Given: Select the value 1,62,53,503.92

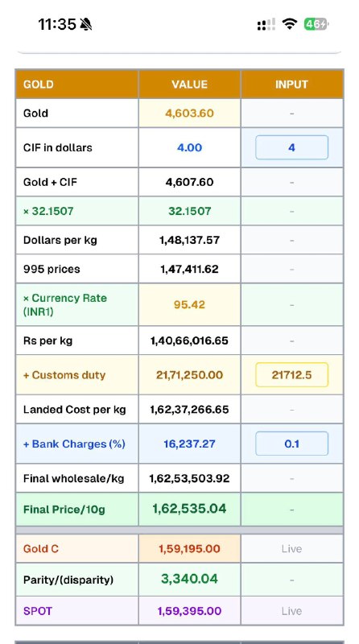Looking at the screenshot, I should pos(189,478).
